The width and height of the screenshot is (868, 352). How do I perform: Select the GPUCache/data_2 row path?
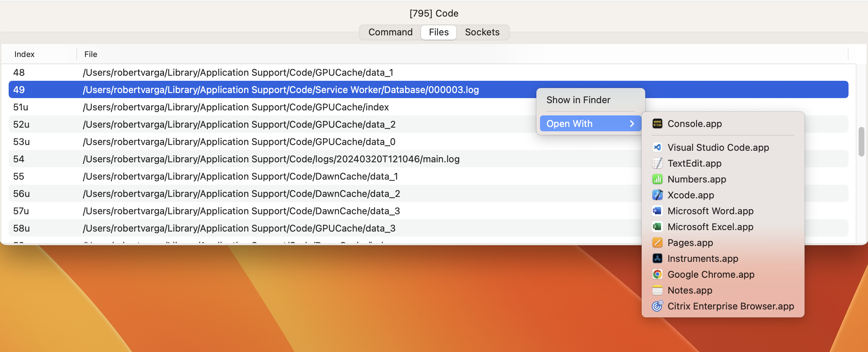pos(239,124)
